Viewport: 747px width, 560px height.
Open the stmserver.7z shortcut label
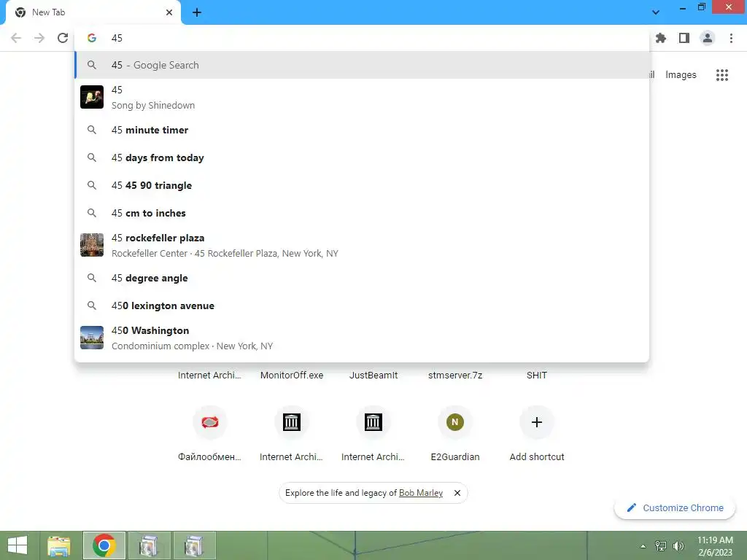[x=455, y=376]
